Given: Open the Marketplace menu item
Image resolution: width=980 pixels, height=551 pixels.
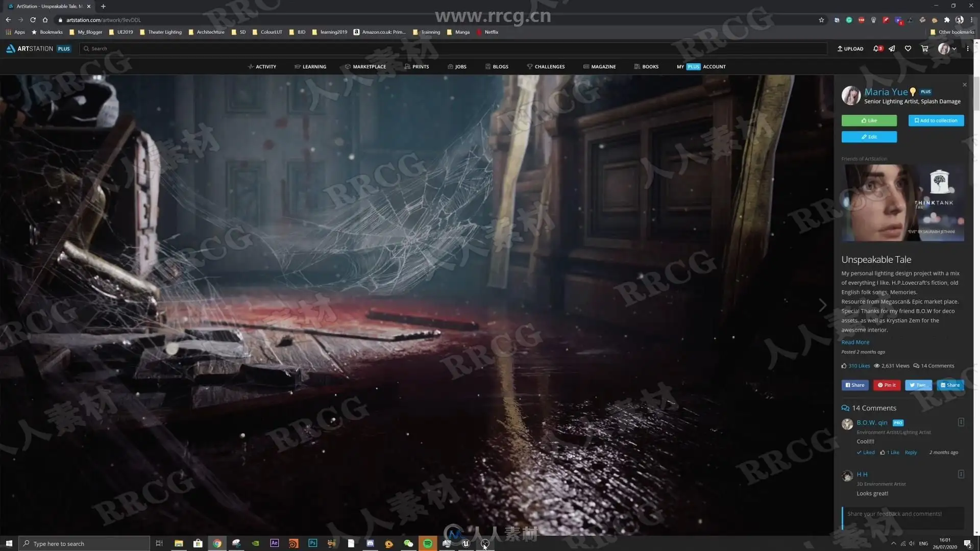Looking at the screenshot, I should (365, 66).
